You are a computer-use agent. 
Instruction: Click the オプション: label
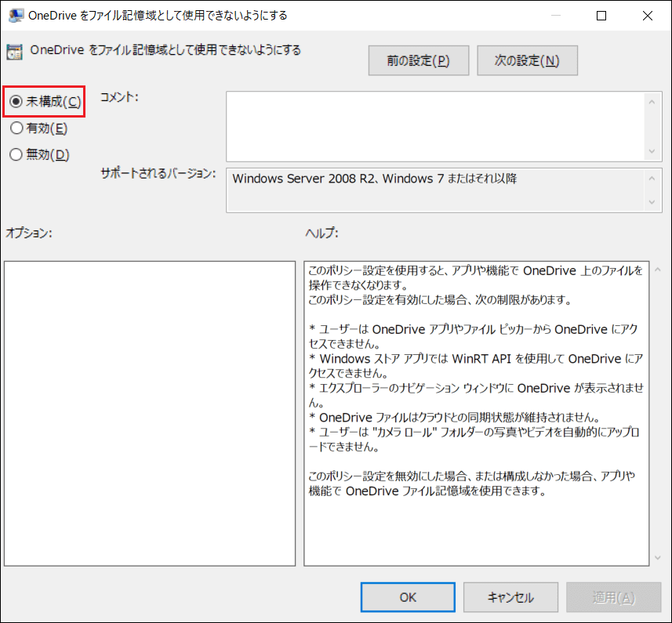pos(29,233)
